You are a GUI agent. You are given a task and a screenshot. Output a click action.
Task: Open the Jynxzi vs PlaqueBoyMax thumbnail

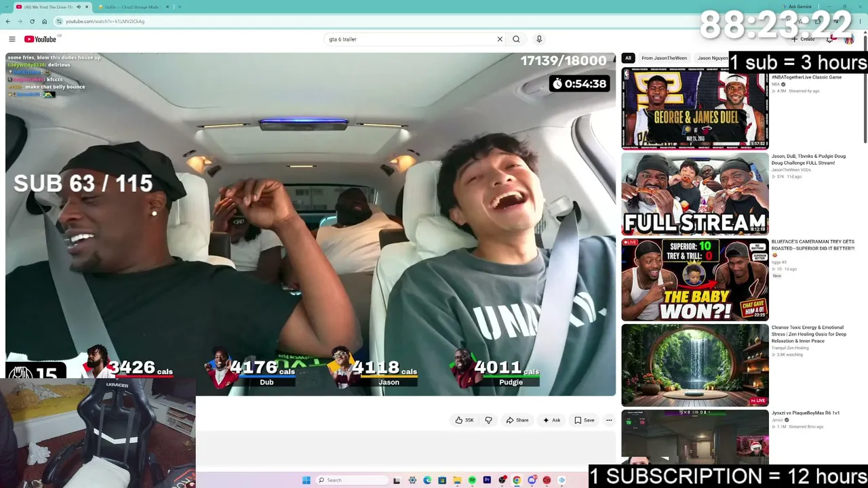(695, 436)
